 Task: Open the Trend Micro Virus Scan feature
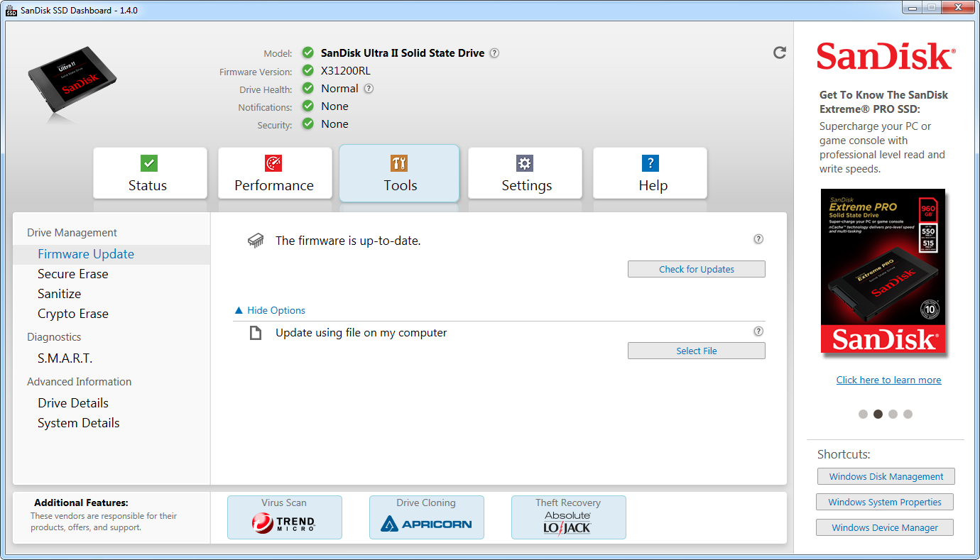[x=285, y=517]
